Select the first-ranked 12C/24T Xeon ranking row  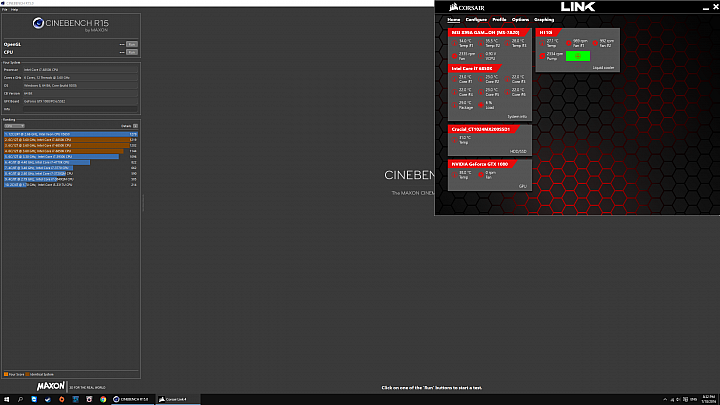coord(71,134)
